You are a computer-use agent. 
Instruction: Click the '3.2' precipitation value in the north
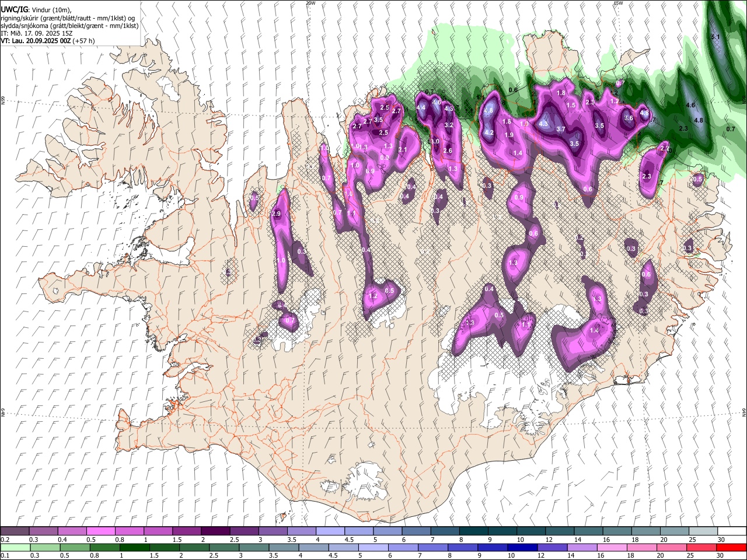click(x=449, y=125)
